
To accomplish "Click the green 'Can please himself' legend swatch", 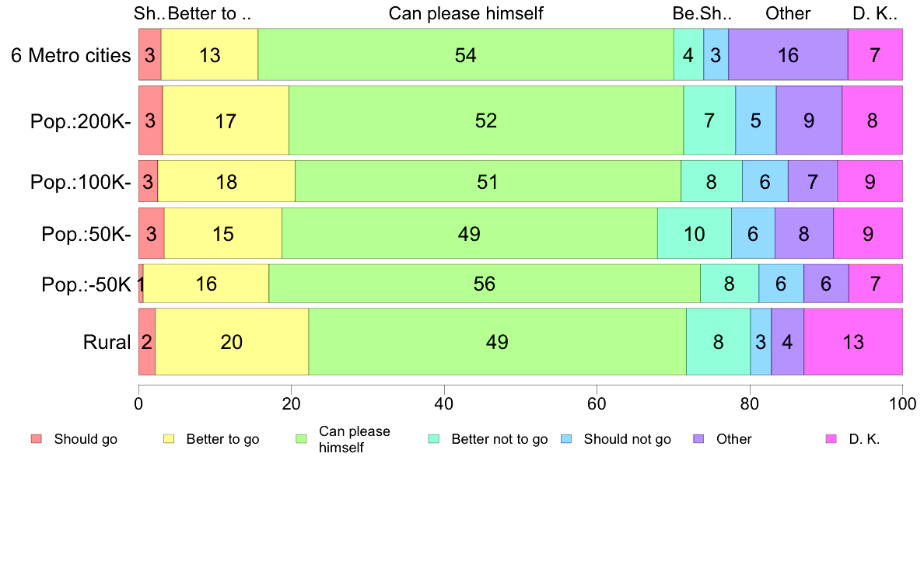I will (x=301, y=439).
